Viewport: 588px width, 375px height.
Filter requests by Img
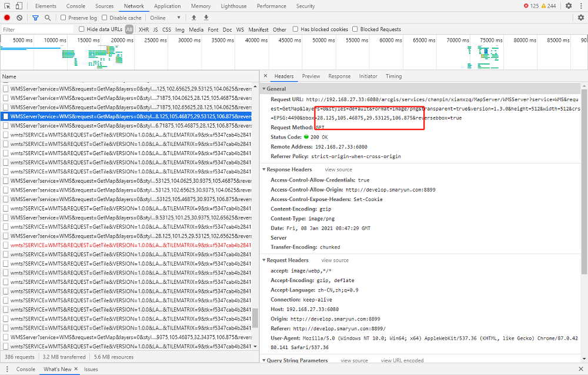180,29
